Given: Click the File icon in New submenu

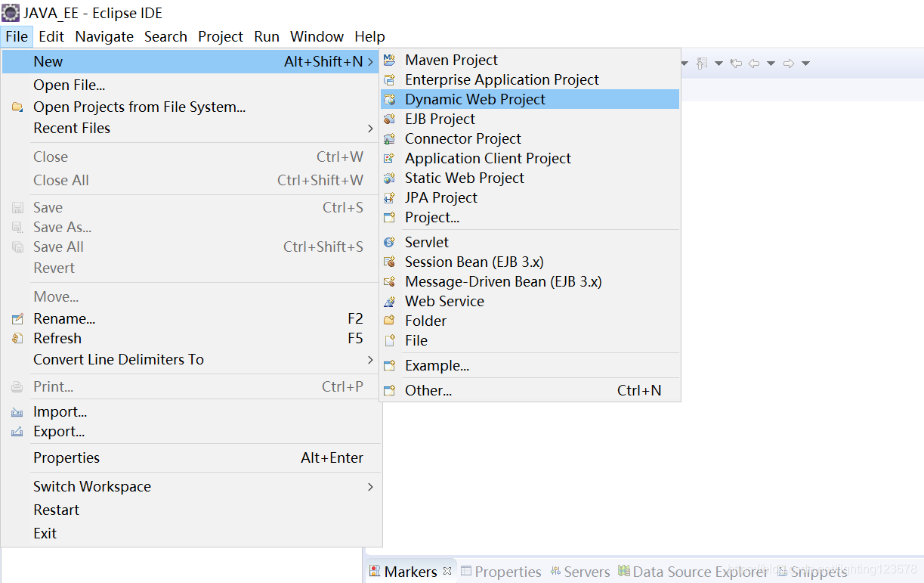Looking at the screenshot, I should (390, 340).
